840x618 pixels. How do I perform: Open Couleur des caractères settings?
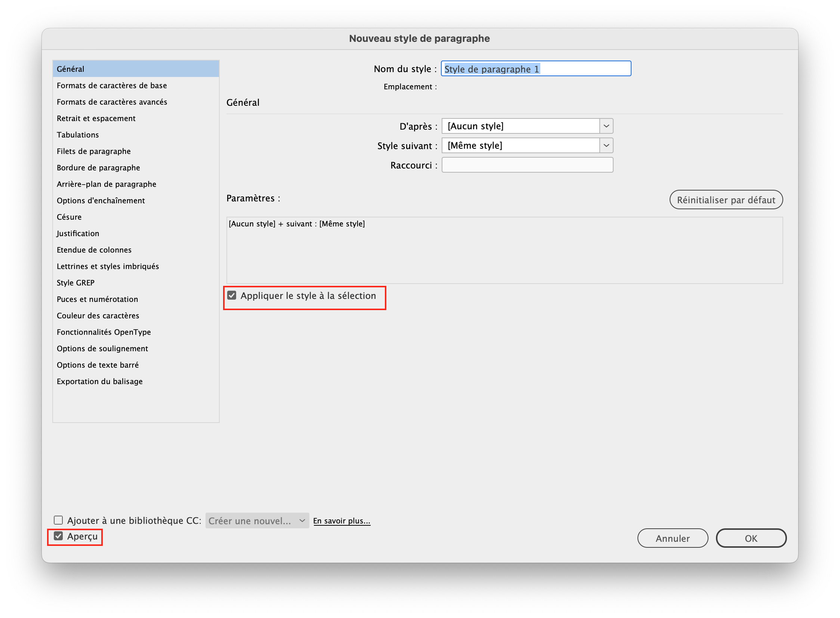(98, 315)
